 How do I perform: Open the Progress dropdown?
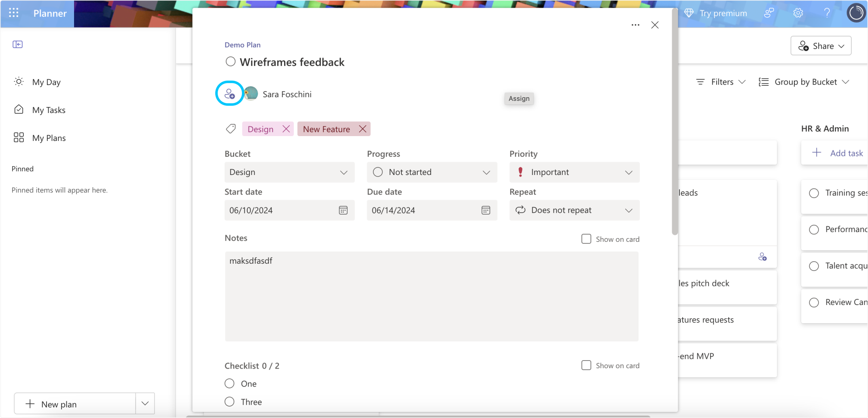tap(486, 172)
